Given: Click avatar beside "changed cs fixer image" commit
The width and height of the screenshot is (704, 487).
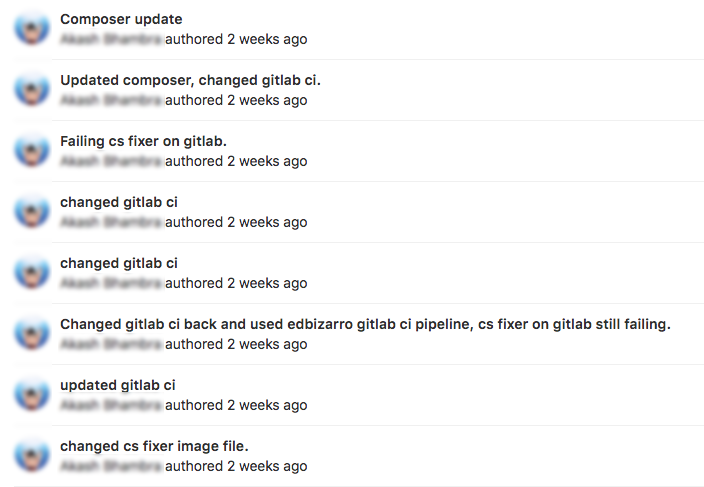Looking at the screenshot, I should click(x=32, y=456).
